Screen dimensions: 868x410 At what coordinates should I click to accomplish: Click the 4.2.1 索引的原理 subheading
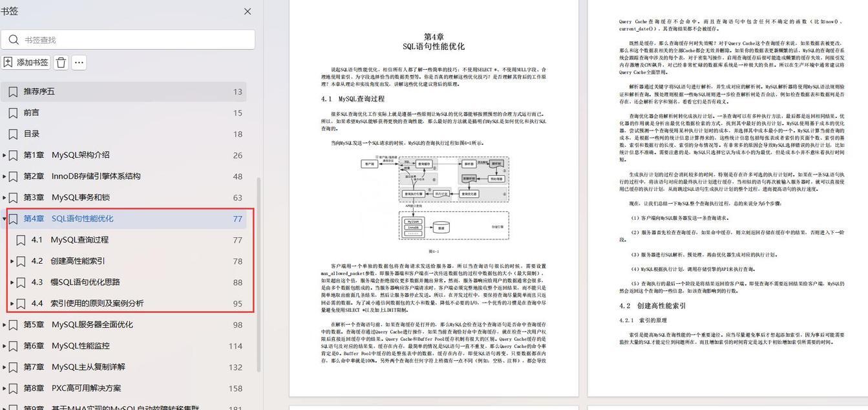click(643, 320)
